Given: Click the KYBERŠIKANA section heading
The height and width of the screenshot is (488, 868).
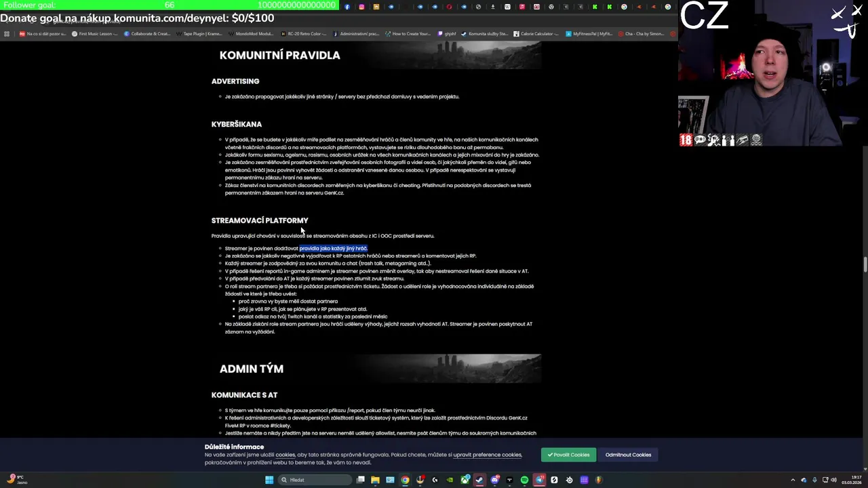Looking at the screenshot, I should (x=237, y=124).
